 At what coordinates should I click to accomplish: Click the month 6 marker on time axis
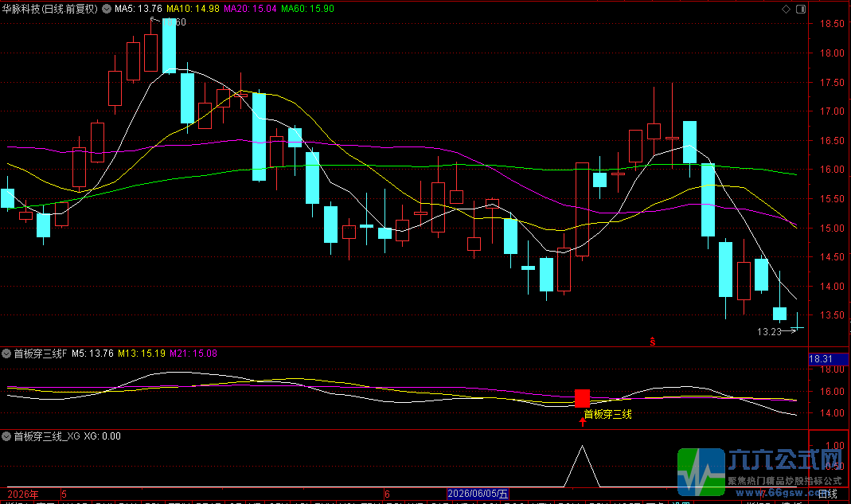(387, 494)
